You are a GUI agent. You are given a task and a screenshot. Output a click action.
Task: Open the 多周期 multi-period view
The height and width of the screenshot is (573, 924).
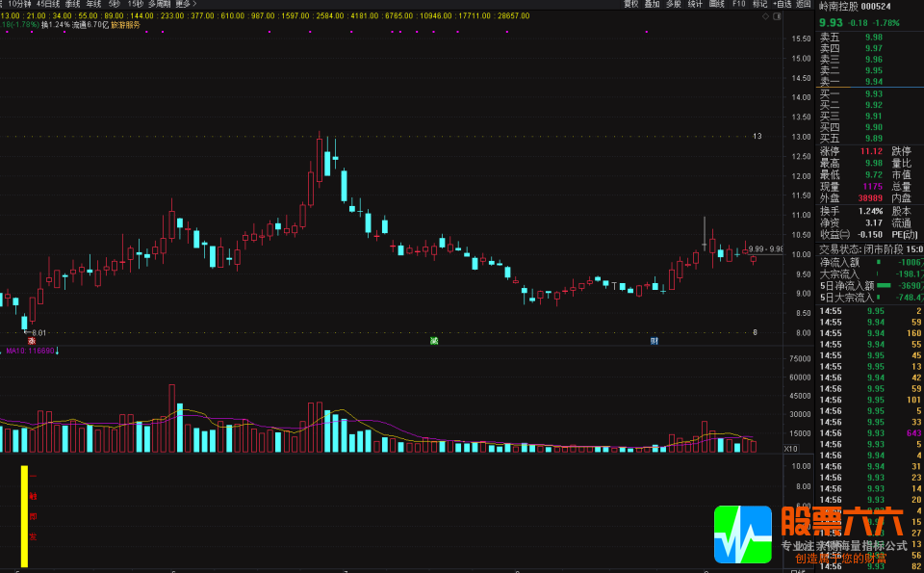pos(159,4)
